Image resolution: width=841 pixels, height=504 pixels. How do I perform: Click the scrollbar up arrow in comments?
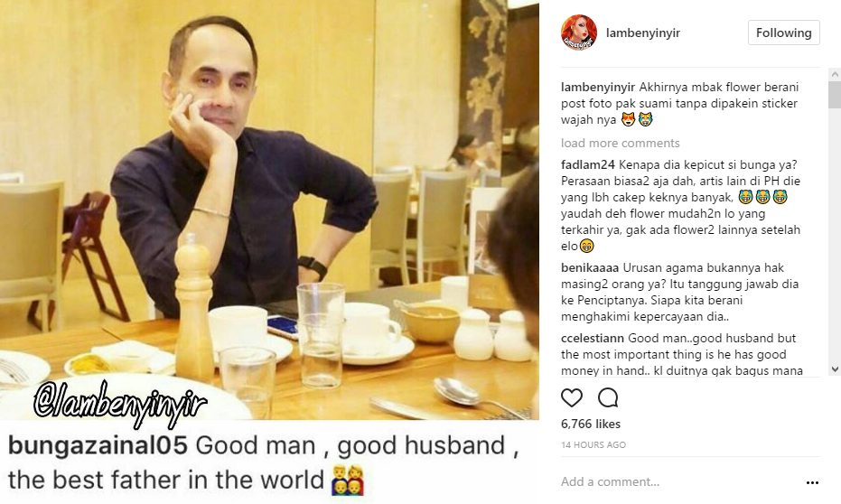coord(835,74)
